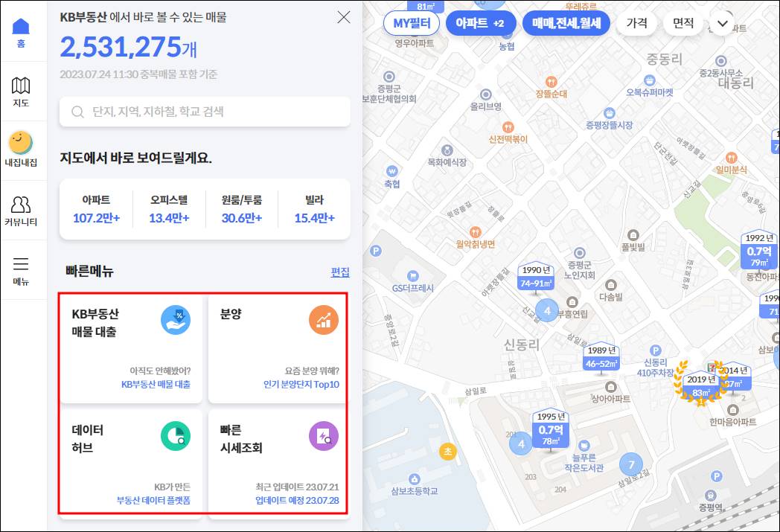Open 인기 분양단지 Top10 link

301,385
